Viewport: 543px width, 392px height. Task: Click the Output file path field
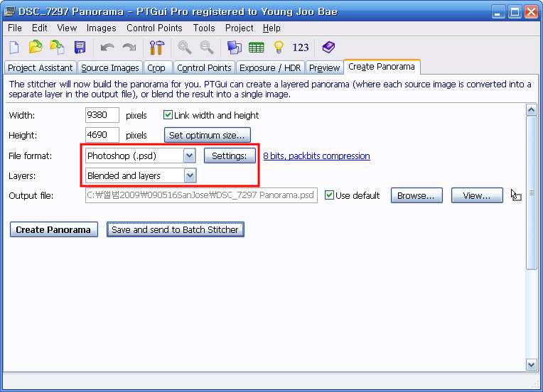pos(201,195)
